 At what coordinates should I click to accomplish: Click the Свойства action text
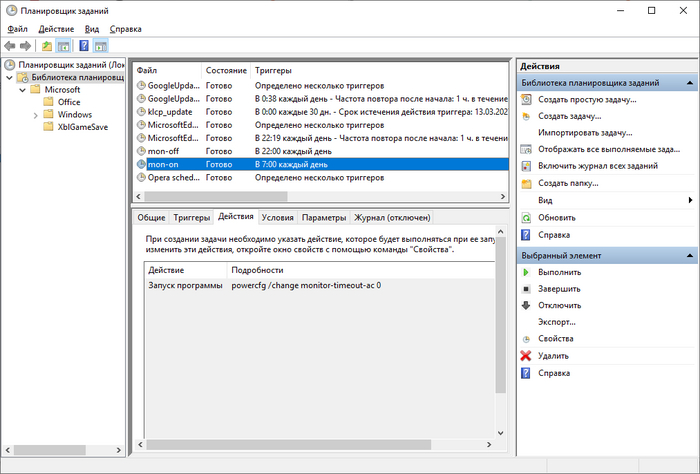[x=555, y=339]
